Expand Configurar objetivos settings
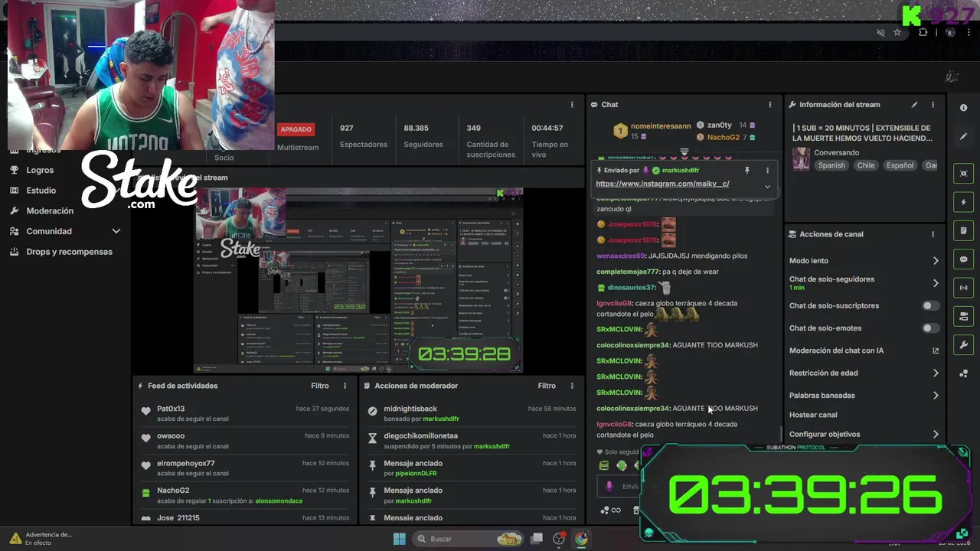The height and width of the screenshot is (551, 980). (x=936, y=434)
